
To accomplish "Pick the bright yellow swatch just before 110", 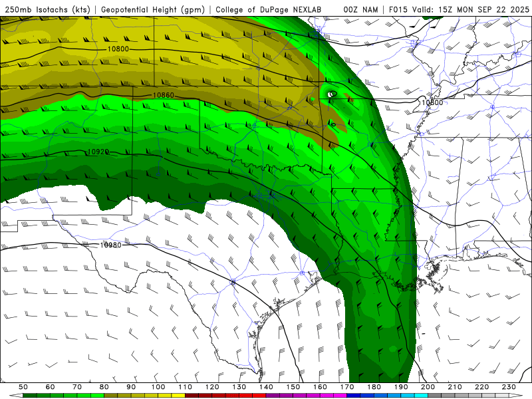I will coord(178,396).
